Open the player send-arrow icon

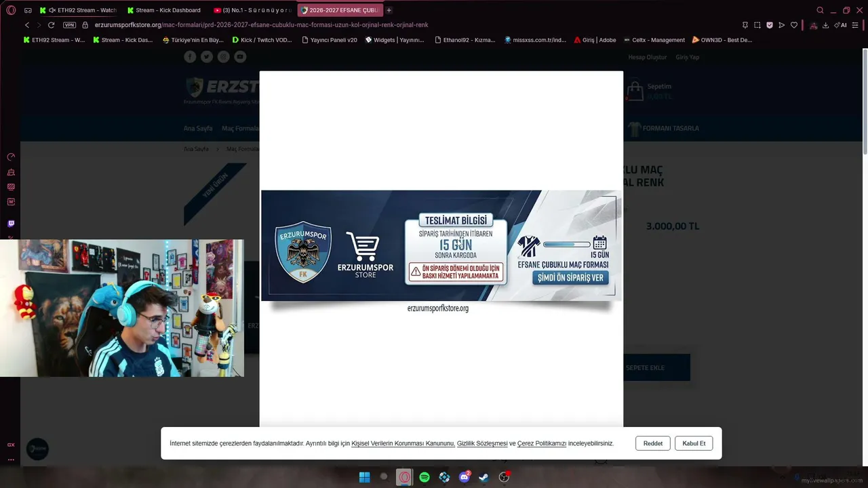[x=782, y=25]
